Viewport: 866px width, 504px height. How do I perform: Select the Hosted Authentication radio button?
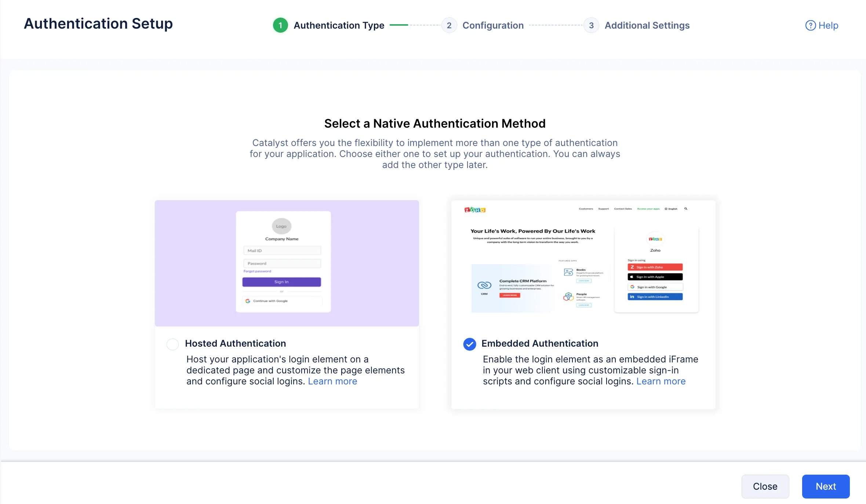point(172,344)
